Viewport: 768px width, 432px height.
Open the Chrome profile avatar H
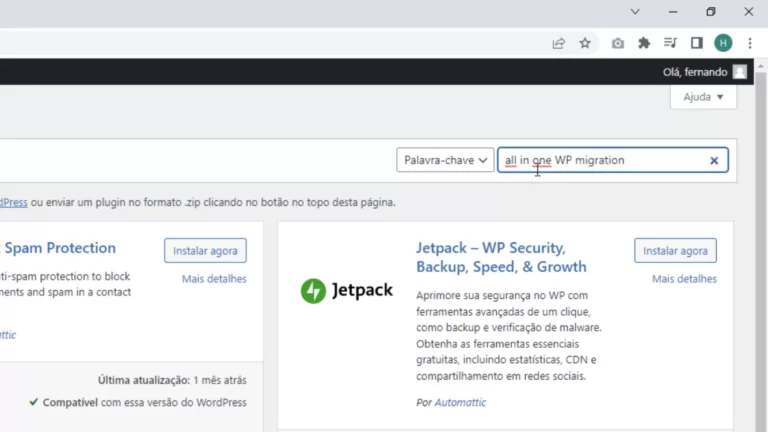[723, 43]
